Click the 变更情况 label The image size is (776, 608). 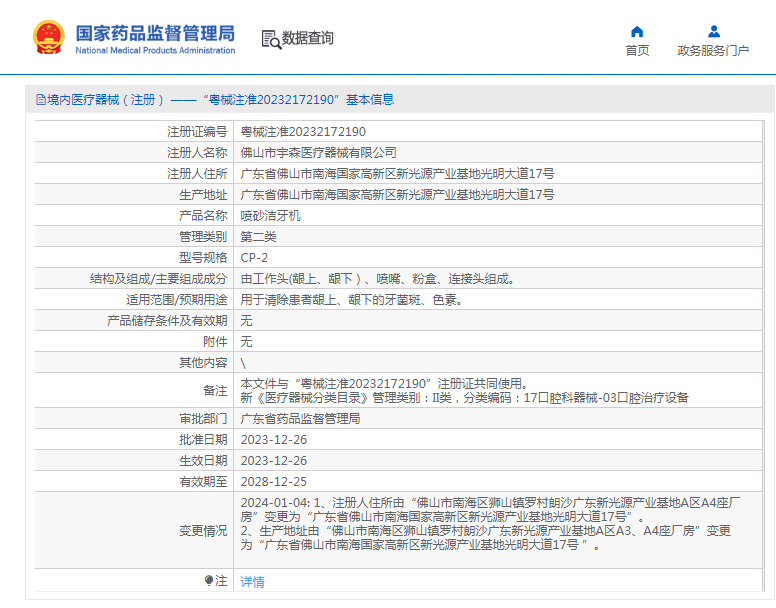203,531
